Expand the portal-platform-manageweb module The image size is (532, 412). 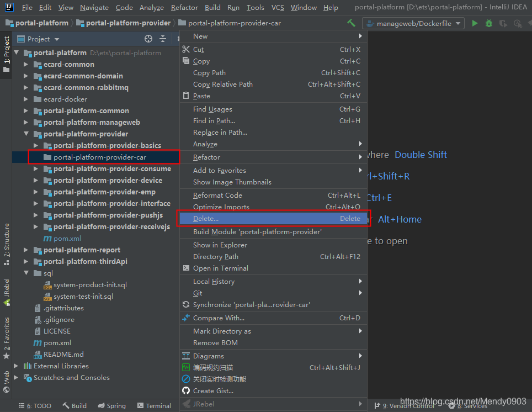pyautogui.click(x=26, y=122)
